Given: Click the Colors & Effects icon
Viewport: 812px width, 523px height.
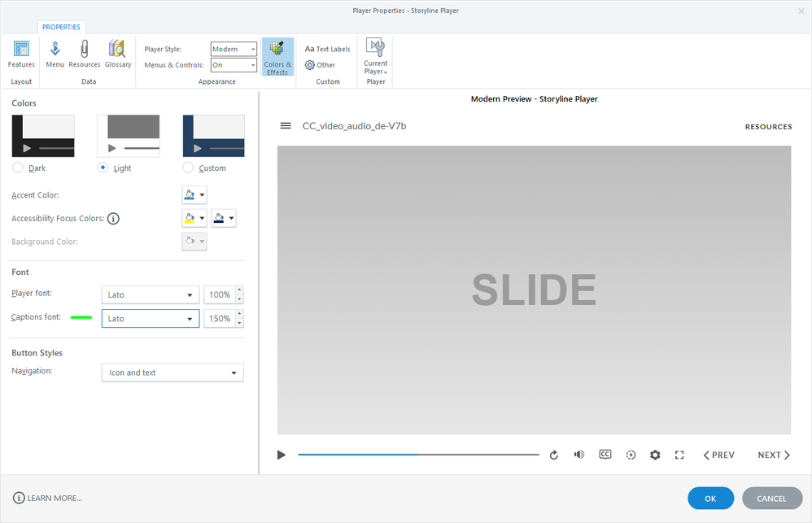Looking at the screenshot, I should tap(277, 57).
